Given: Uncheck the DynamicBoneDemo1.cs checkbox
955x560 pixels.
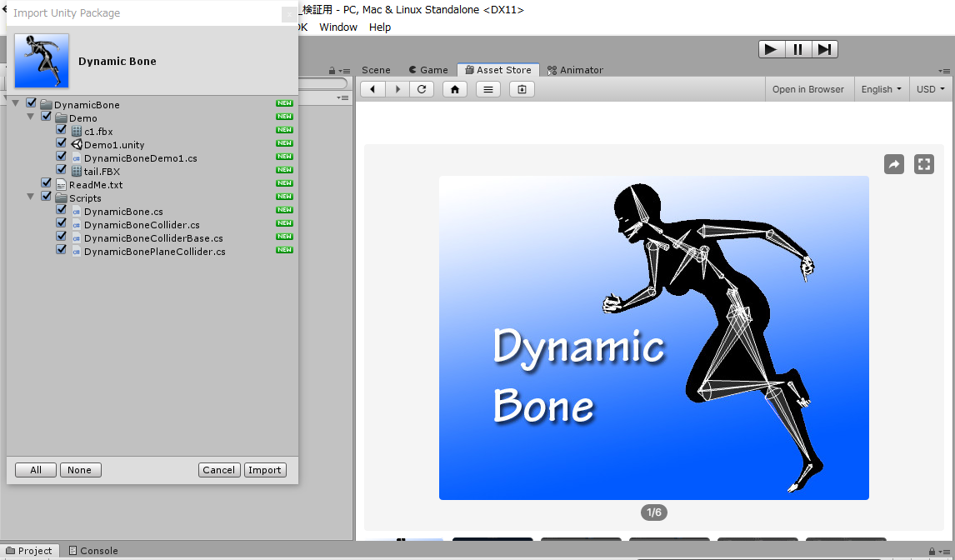Looking at the screenshot, I should point(61,156).
